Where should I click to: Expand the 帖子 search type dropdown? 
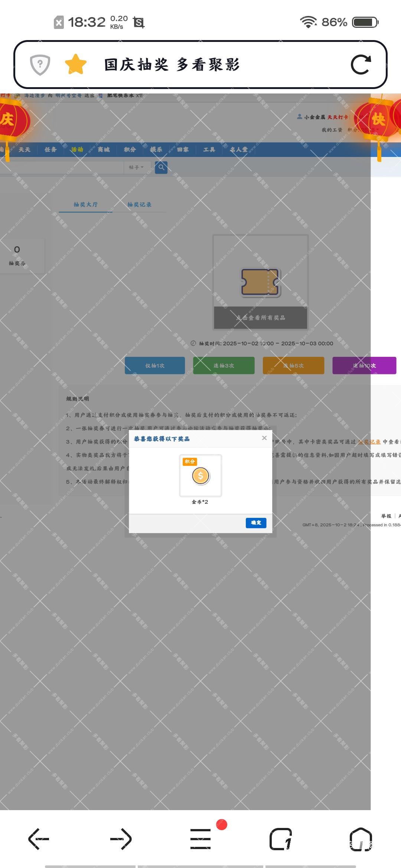(x=136, y=167)
